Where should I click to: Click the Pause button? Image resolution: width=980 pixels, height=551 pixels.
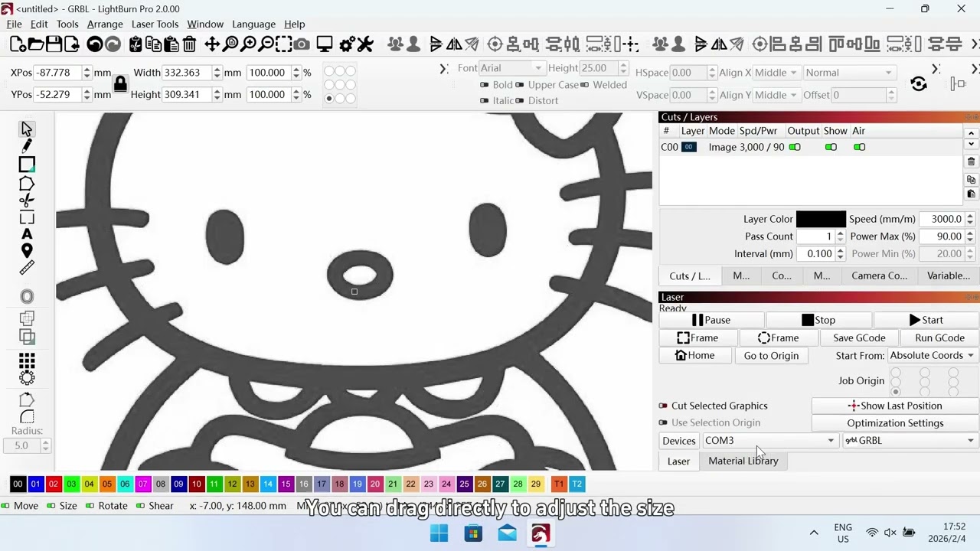point(711,320)
